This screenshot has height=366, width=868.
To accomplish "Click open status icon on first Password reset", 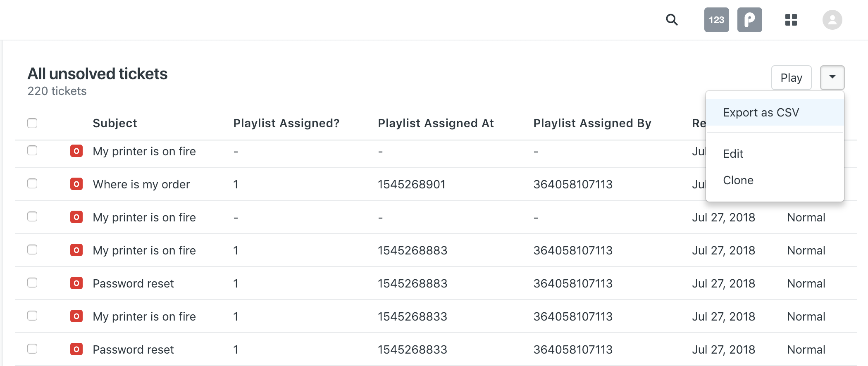I will point(76,283).
